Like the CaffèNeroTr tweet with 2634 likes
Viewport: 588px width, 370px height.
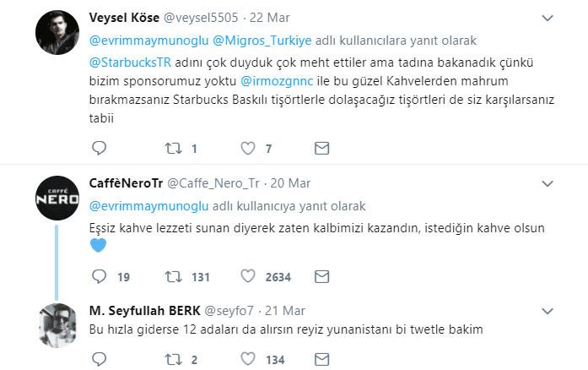click(x=248, y=276)
